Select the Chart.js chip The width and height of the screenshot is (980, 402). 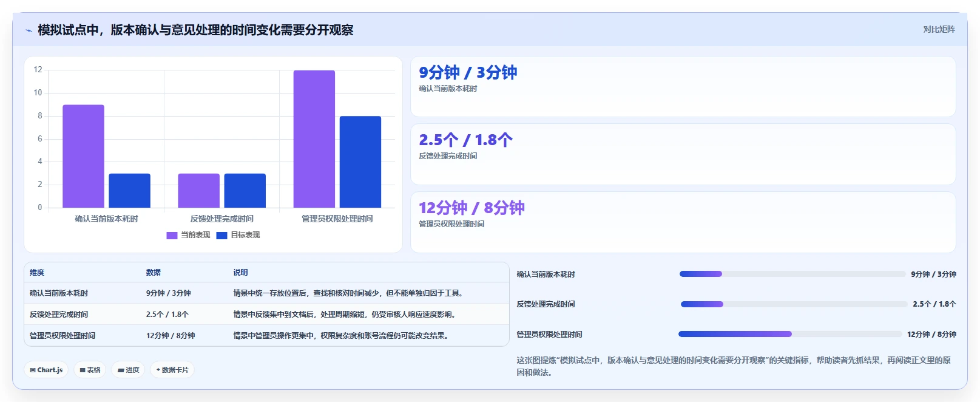tap(46, 370)
